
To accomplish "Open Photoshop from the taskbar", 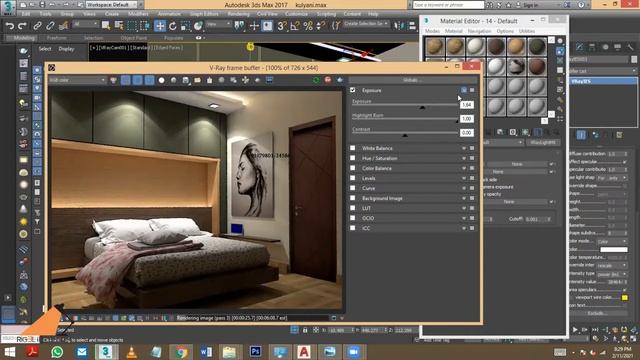I will pos(256,351).
